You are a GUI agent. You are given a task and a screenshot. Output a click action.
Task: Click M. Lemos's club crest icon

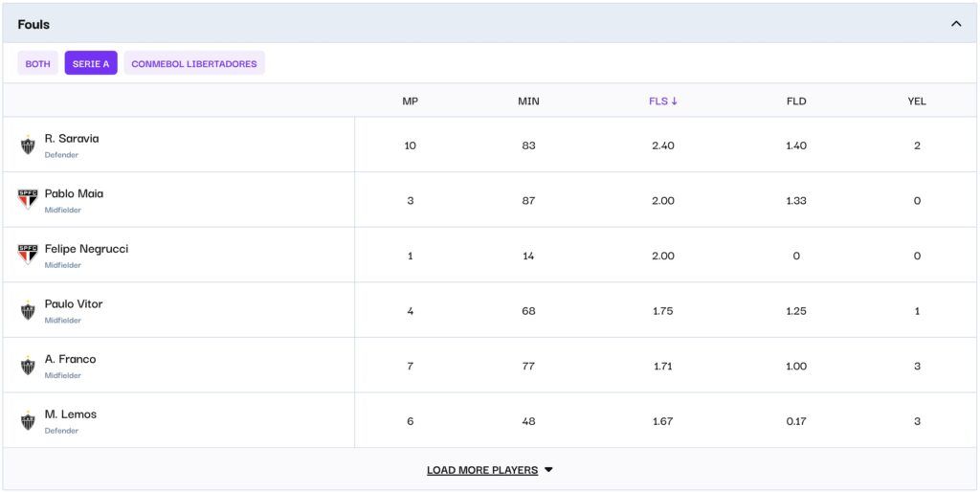[x=28, y=421]
